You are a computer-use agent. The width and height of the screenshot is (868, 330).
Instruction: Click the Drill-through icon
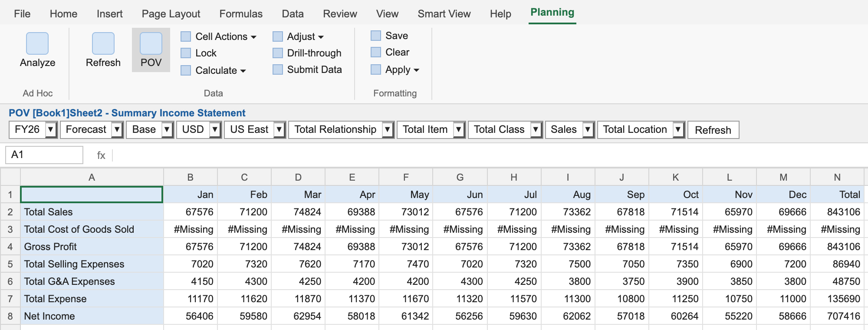pos(278,53)
